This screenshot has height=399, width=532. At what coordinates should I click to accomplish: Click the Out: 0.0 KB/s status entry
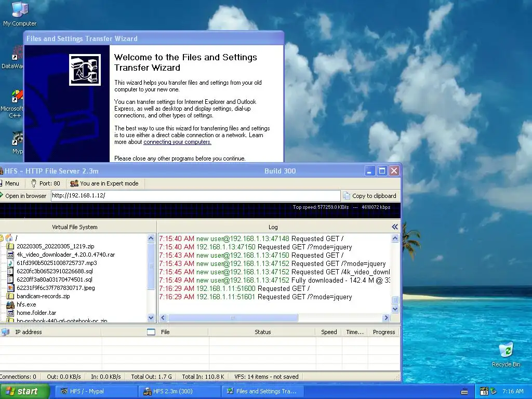click(64, 377)
